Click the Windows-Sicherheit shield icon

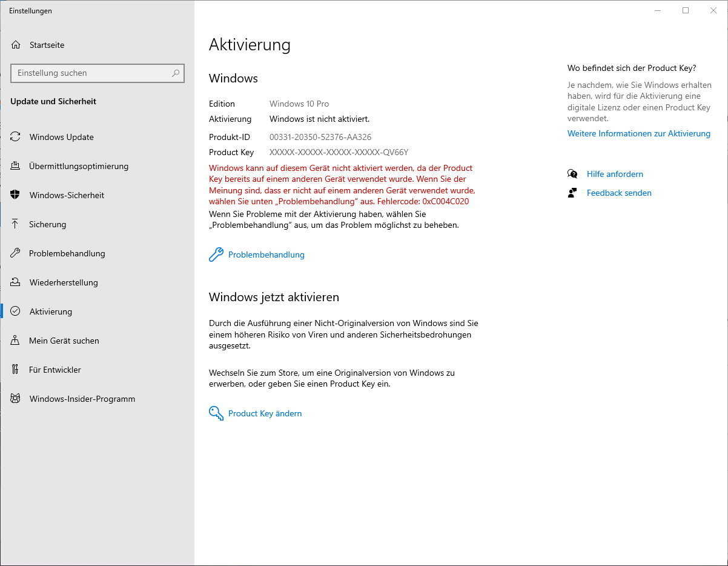pos(16,195)
